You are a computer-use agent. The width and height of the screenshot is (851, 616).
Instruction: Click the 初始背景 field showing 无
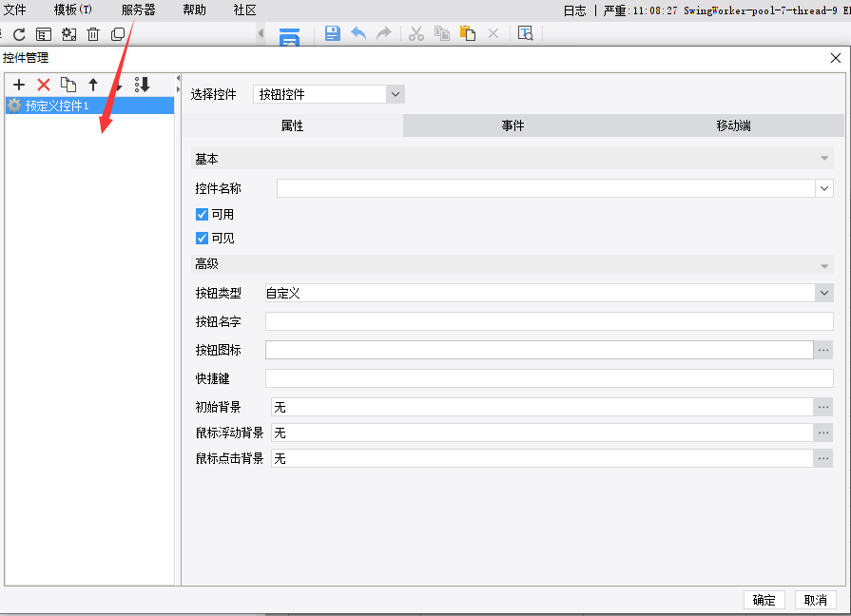click(x=542, y=407)
